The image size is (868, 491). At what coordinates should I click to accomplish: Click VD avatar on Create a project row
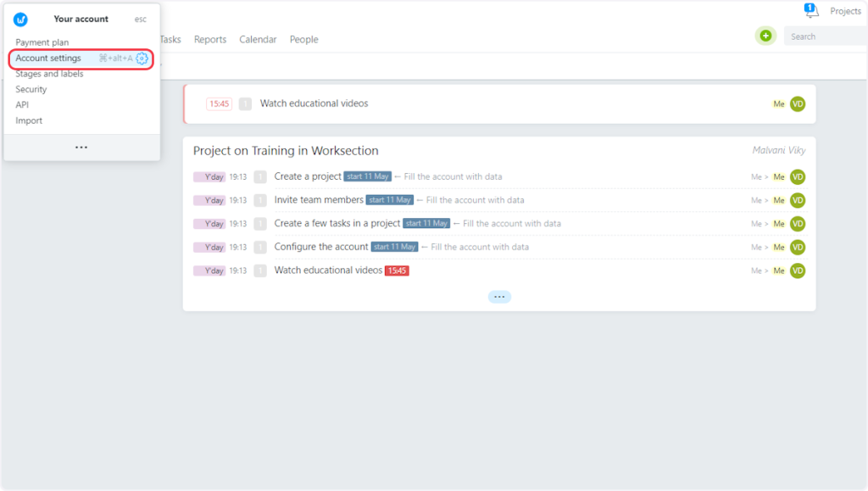(797, 176)
